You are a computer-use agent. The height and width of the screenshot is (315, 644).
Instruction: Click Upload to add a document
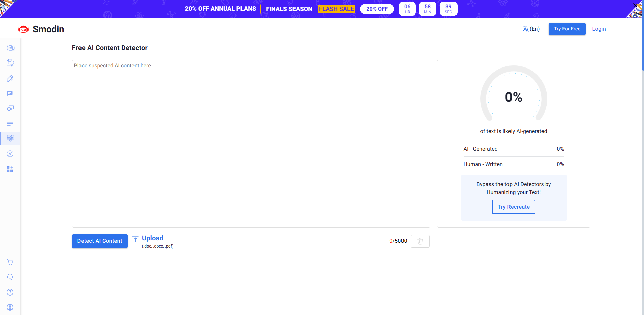(x=152, y=238)
